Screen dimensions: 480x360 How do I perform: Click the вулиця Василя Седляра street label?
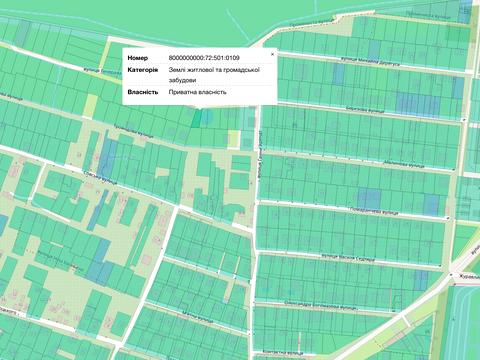[x=348, y=258]
